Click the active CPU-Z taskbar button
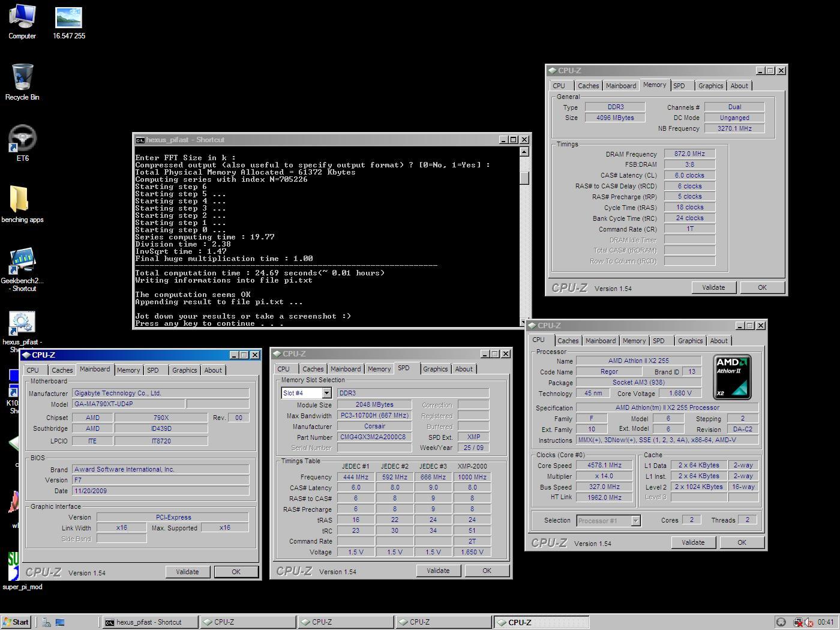The height and width of the screenshot is (630, 840). click(x=541, y=622)
